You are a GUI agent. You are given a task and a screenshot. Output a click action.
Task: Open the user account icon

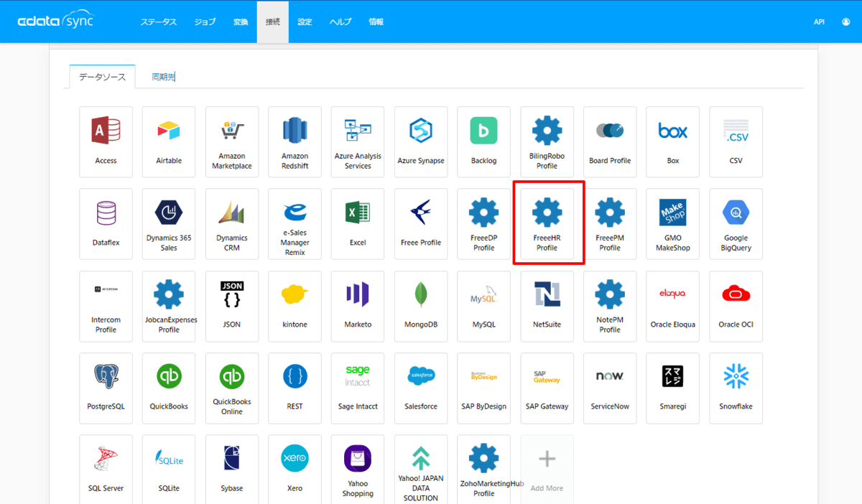tap(845, 22)
